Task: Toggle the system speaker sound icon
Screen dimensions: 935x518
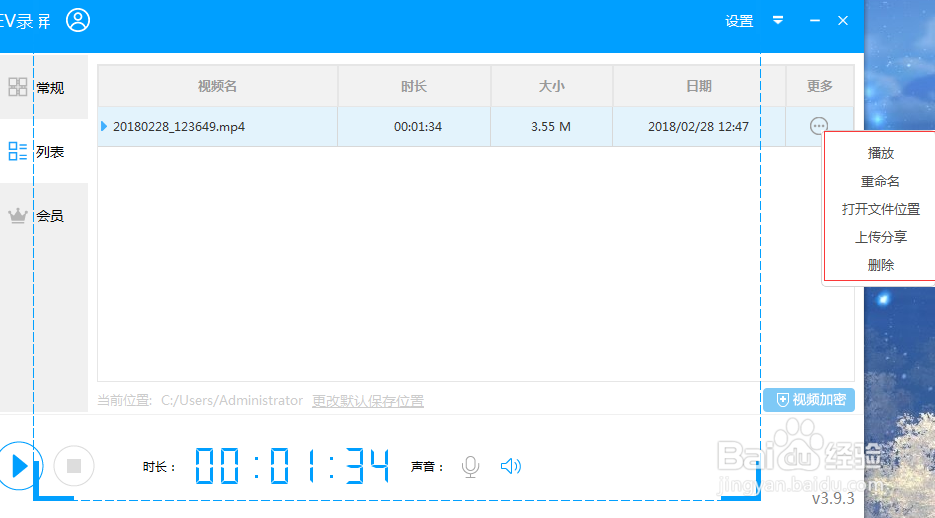Action: [511, 466]
